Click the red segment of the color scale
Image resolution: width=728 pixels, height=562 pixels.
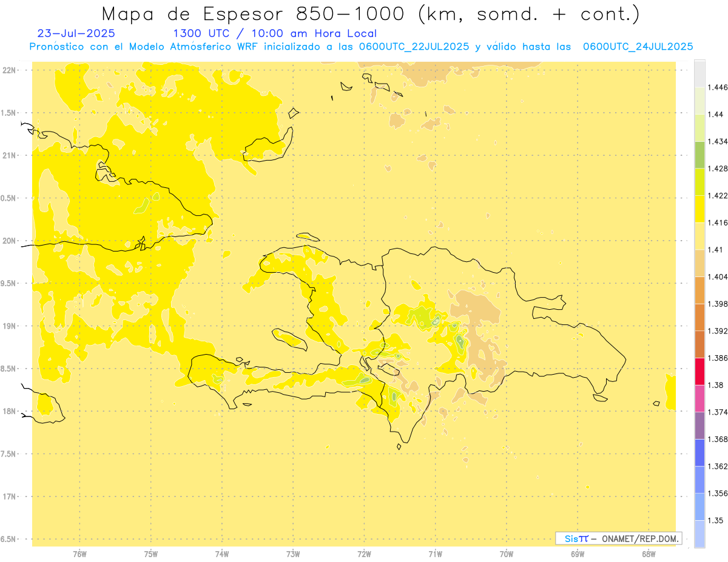tap(699, 371)
